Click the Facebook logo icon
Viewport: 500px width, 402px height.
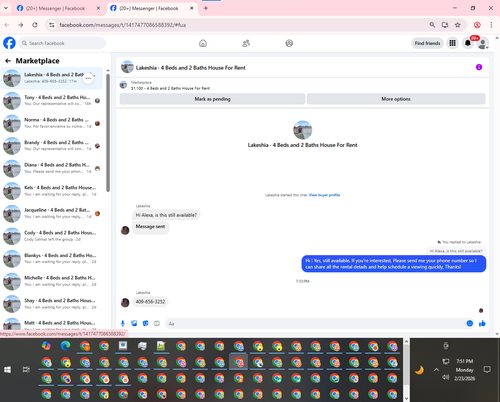9,43
